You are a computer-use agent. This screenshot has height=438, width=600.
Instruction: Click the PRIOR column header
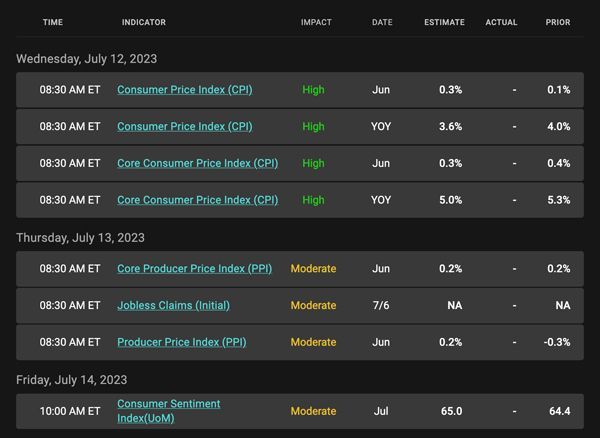point(558,22)
